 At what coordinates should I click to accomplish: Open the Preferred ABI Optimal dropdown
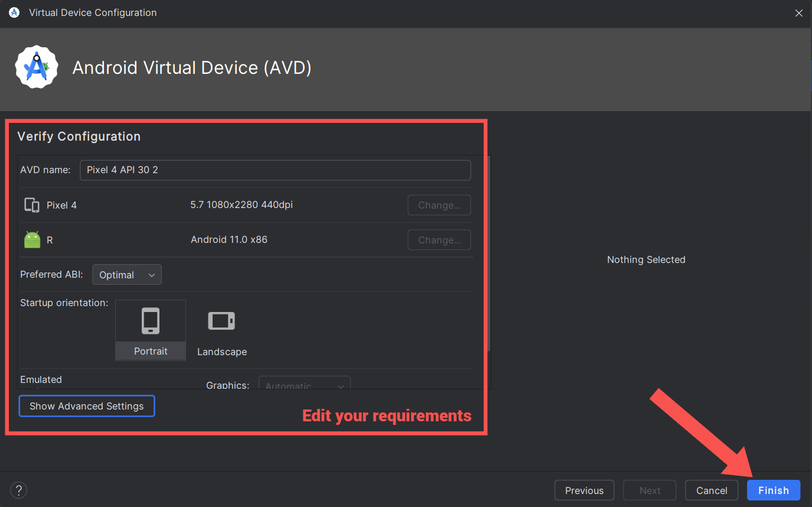pyautogui.click(x=127, y=275)
